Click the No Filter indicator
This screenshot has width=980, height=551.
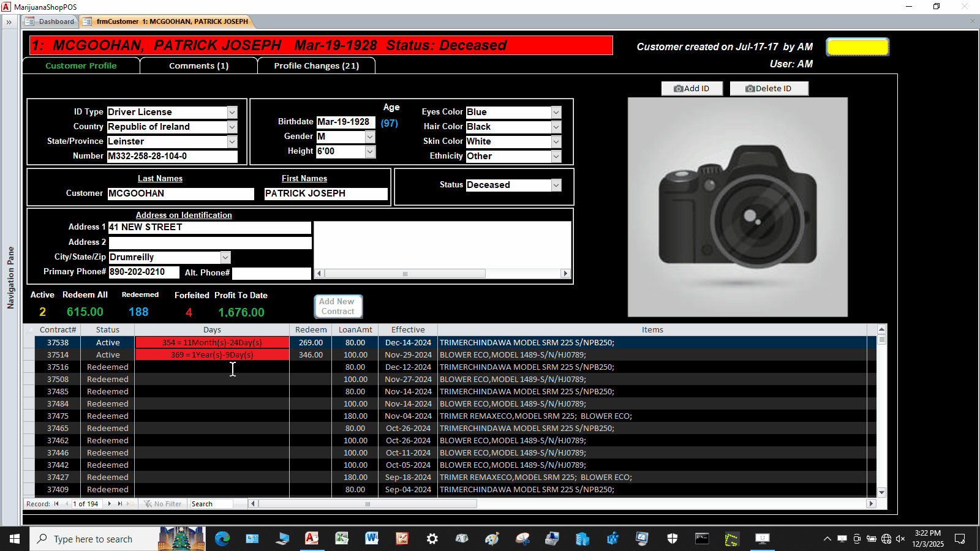[x=163, y=504]
